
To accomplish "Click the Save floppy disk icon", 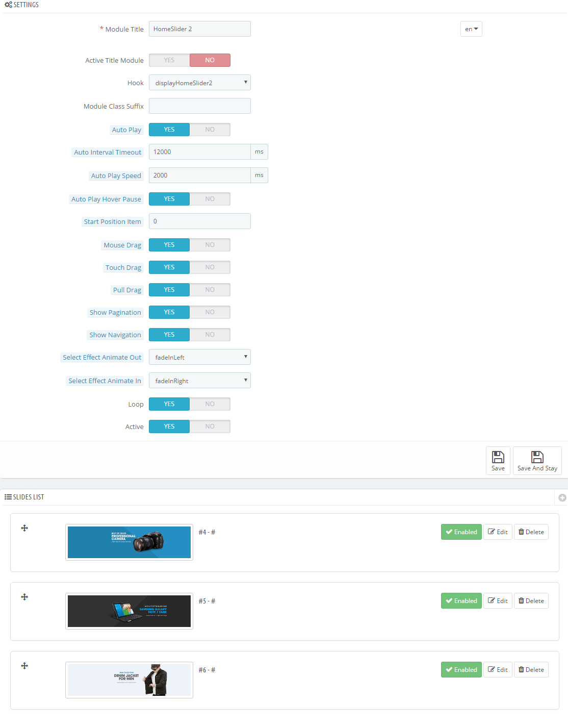I will (498, 457).
